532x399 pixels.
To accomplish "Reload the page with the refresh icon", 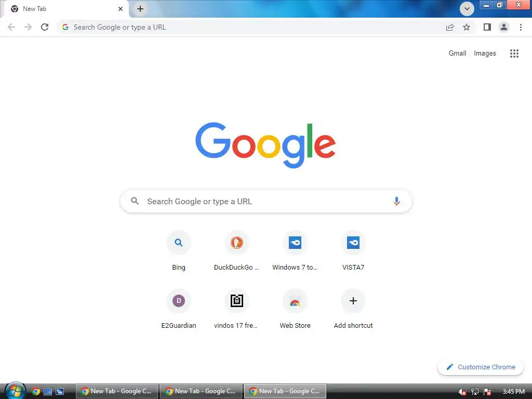I will point(45,27).
